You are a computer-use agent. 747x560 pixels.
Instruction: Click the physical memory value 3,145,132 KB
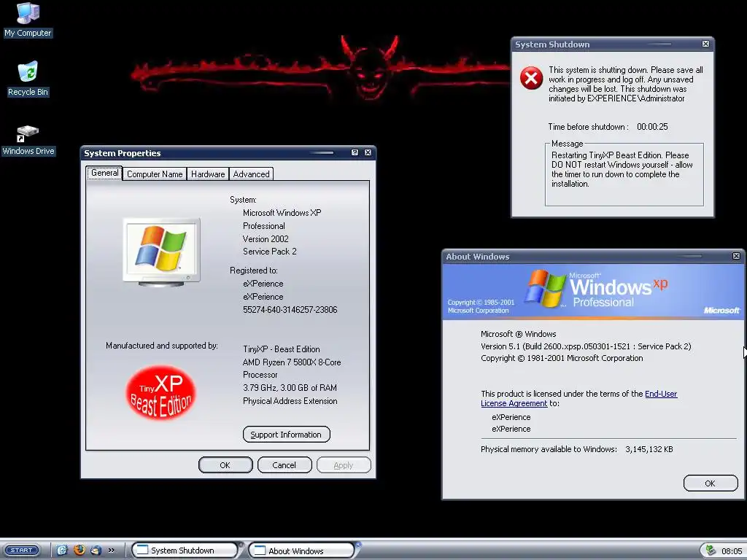coord(649,449)
